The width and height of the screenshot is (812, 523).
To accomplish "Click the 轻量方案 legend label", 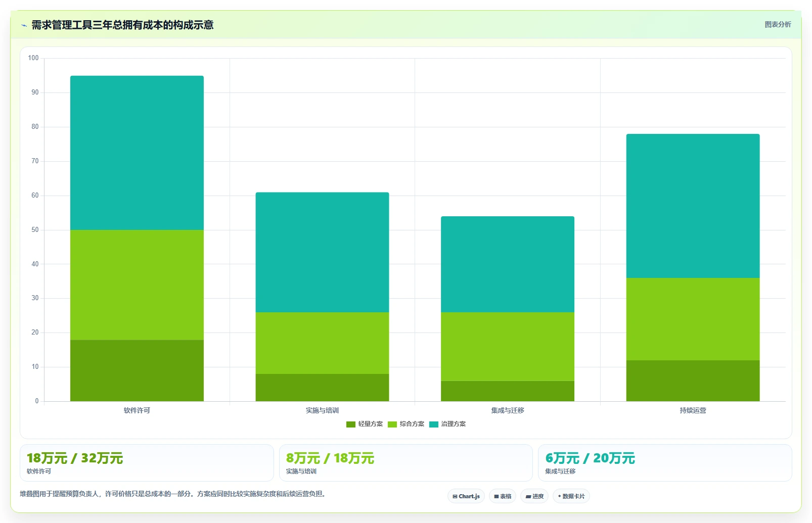I will [x=371, y=424].
